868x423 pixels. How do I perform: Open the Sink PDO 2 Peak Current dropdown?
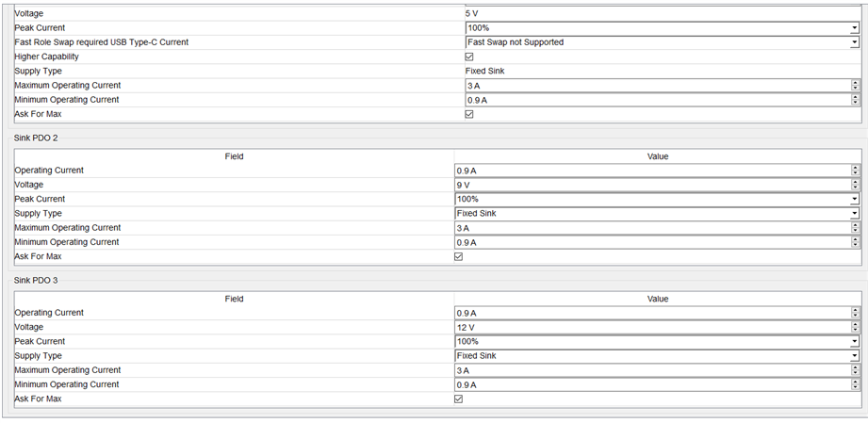point(854,200)
